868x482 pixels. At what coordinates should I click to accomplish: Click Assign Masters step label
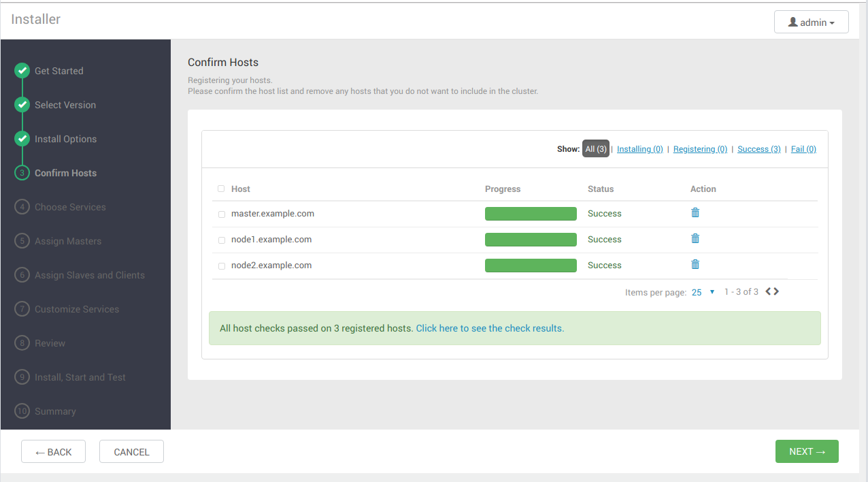[x=68, y=241]
